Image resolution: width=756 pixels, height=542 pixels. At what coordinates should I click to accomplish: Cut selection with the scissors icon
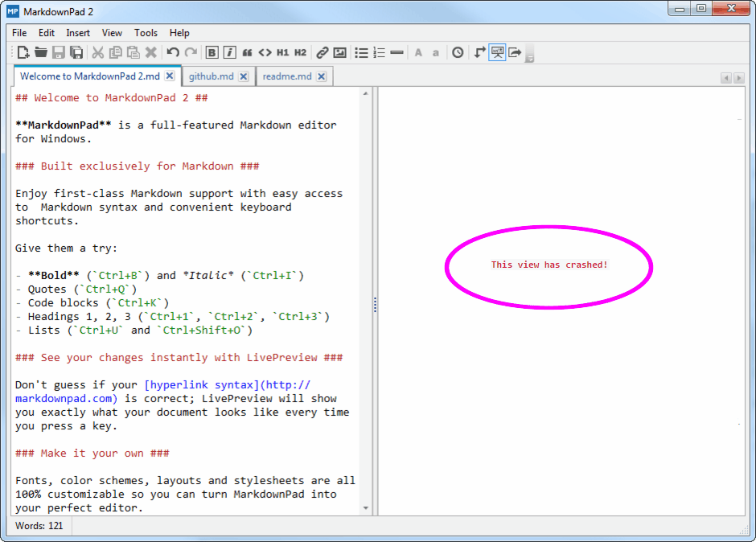click(98, 52)
